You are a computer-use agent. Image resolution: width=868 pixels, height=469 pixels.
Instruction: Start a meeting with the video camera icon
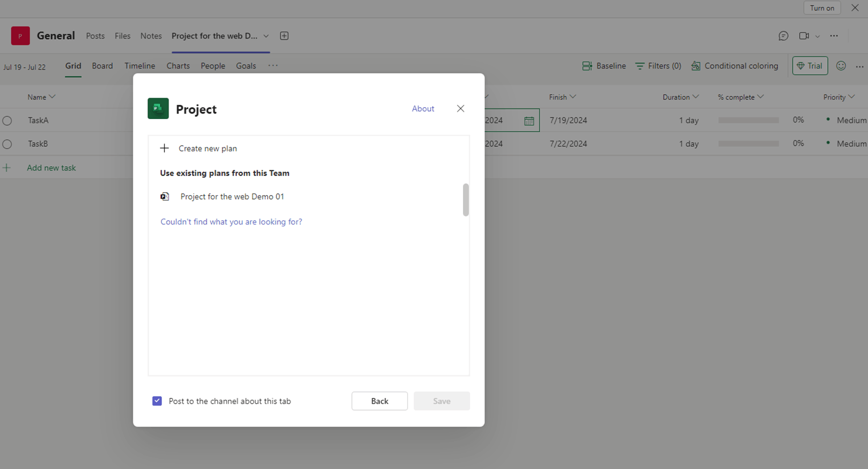pyautogui.click(x=804, y=36)
